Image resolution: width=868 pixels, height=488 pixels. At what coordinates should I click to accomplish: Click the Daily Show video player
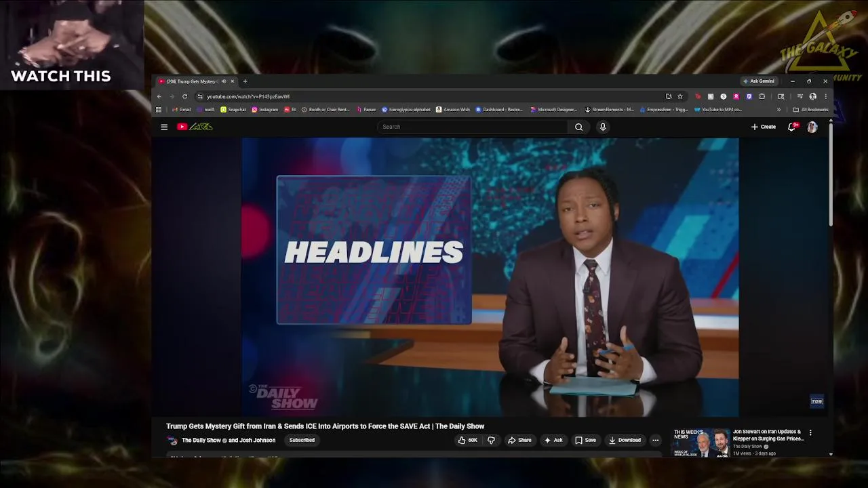490,277
